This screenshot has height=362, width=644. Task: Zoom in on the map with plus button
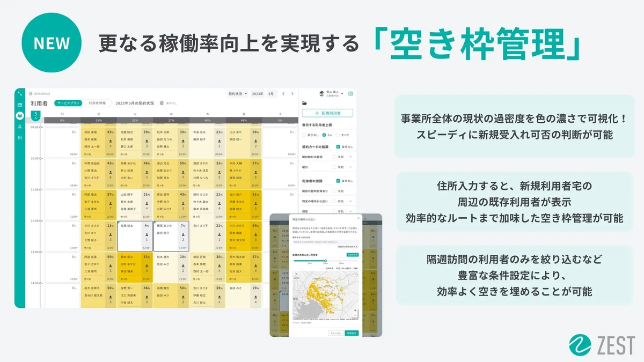coord(355,310)
